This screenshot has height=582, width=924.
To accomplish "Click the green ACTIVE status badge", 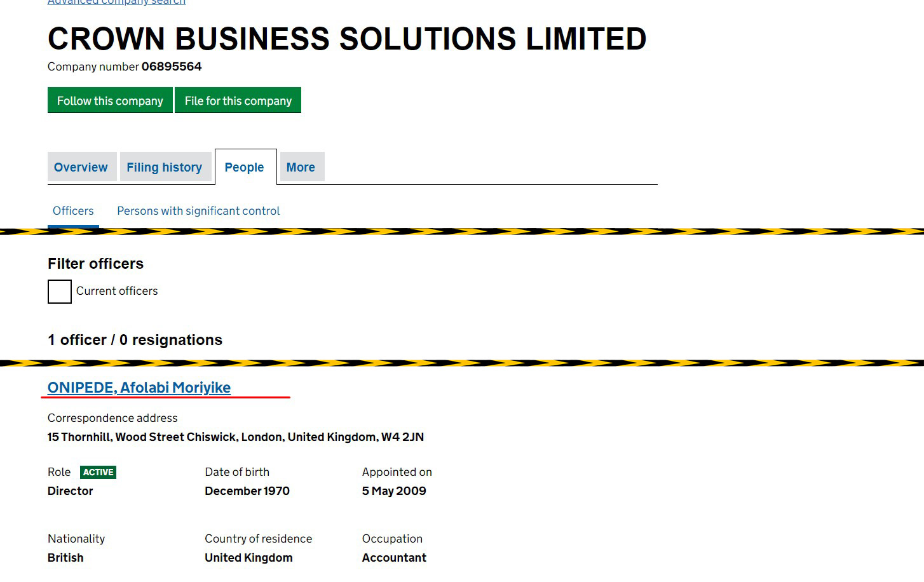I will pyautogui.click(x=98, y=472).
